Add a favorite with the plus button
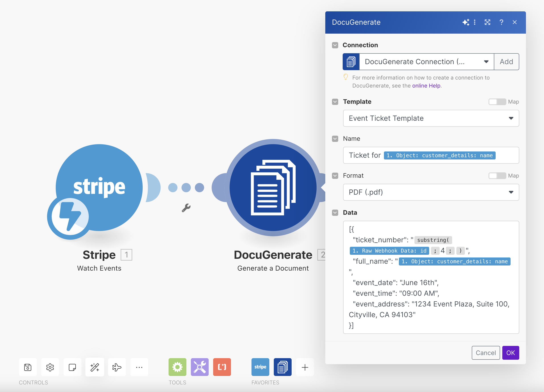This screenshot has width=544, height=392. pos(305,367)
